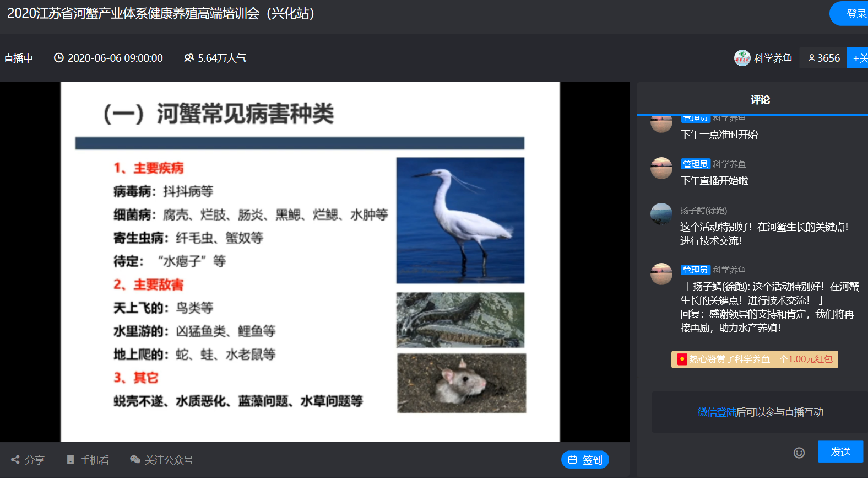Click the 5.64万人气 popularity count
Screen dimensions: 868x478
pyautogui.click(x=222, y=58)
